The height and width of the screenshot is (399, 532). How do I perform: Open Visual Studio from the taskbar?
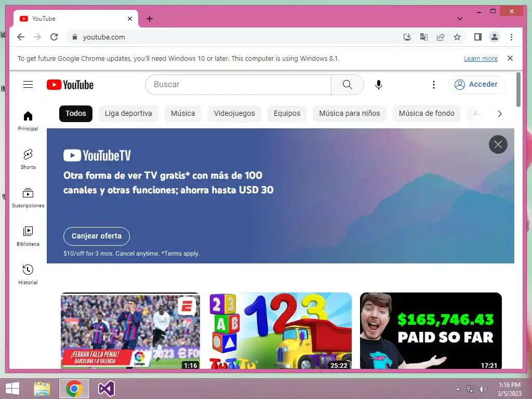[106, 389]
